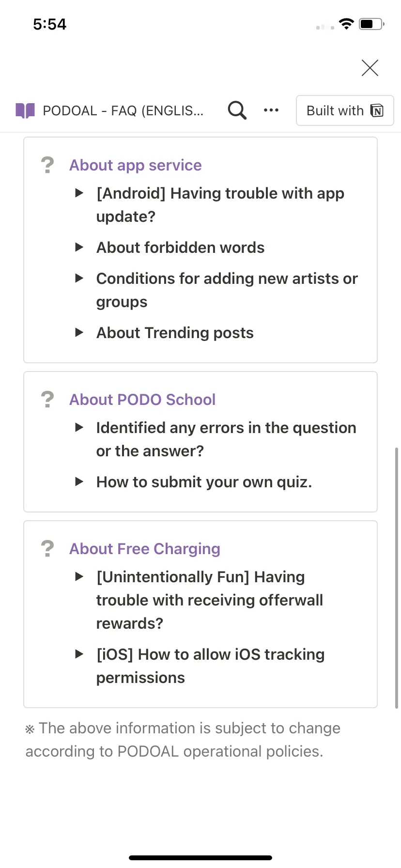Tap question mark icon beside About Free Charging
The image size is (401, 868).
point(47,549)
